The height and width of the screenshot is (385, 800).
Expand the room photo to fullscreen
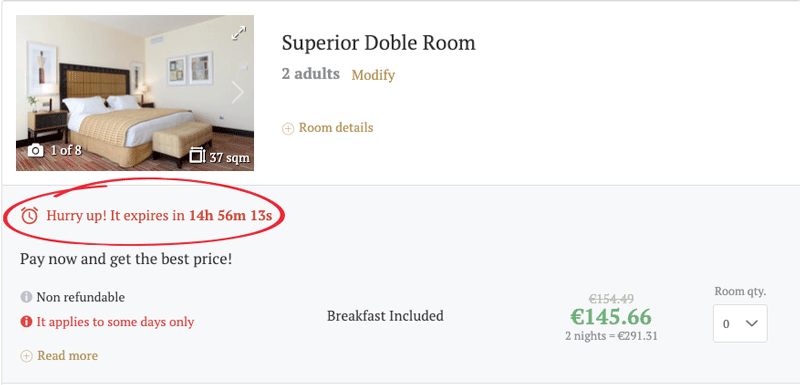pos(238,33)
